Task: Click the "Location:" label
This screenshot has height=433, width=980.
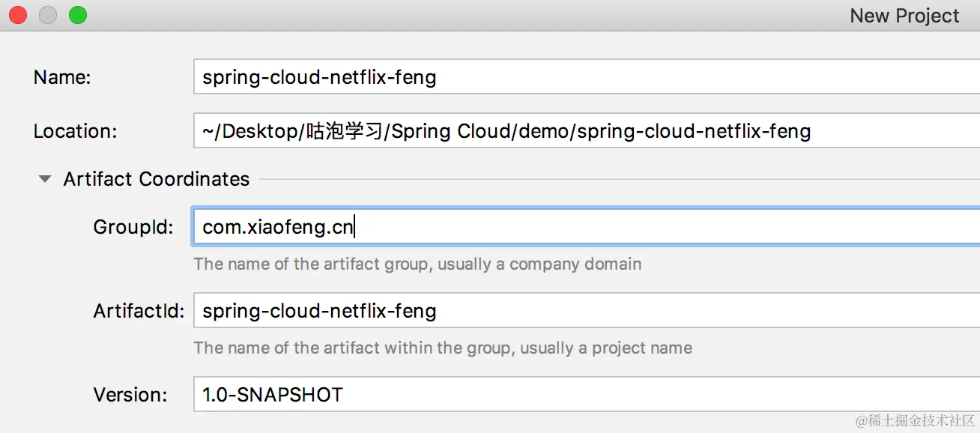Action: (75, 132)
